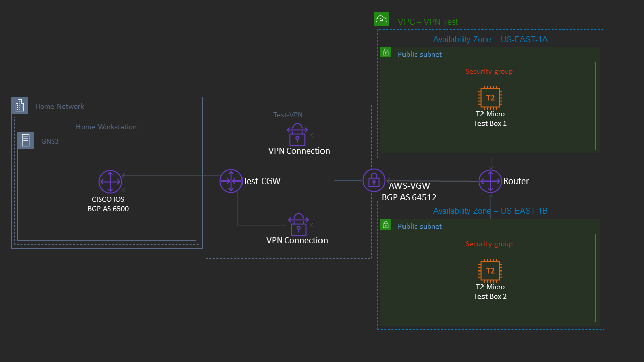Select the Test-VPN container title

288,115
